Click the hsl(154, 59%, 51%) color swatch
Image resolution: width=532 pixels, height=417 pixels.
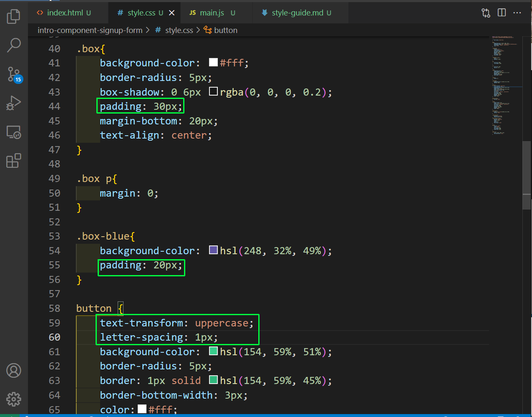213,351
